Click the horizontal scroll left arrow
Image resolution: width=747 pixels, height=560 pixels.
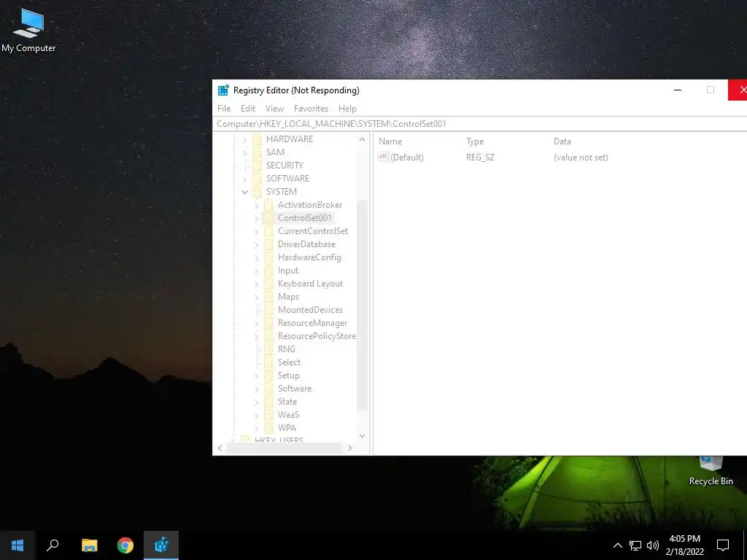220,448
